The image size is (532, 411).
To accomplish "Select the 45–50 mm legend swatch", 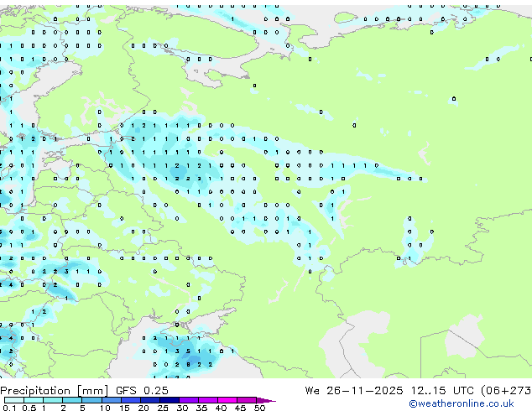I will pos(247,400).
